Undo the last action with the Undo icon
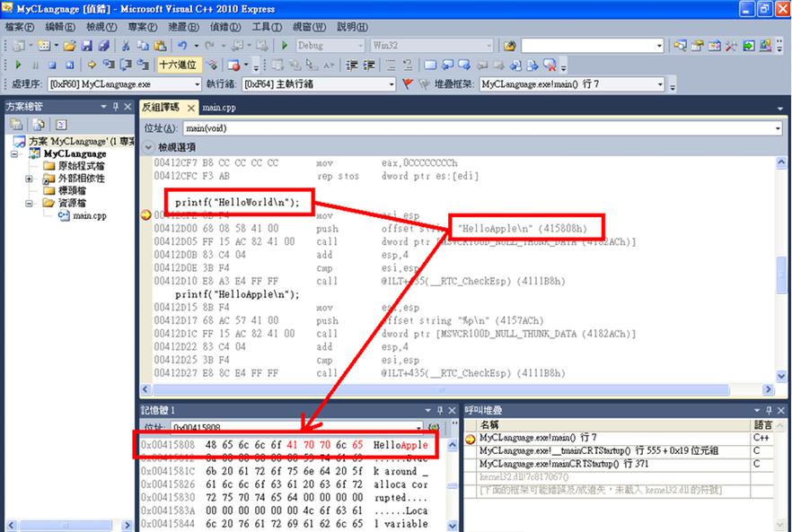Viewport: 792px width, 532px height. [182, 46]
